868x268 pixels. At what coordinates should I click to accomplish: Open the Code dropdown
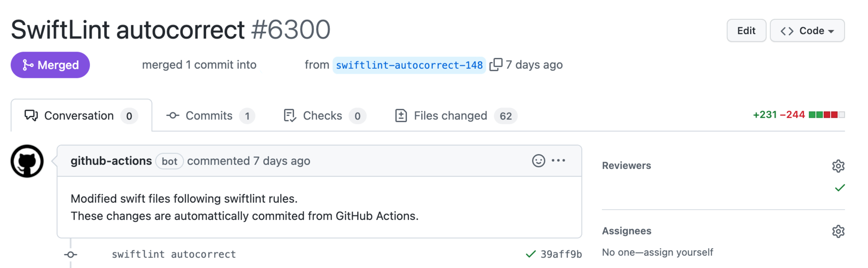pos(807,30)
